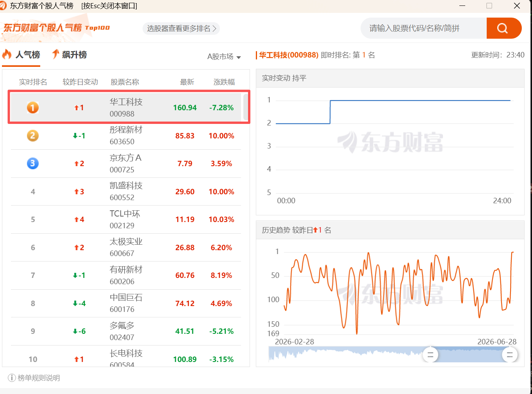Click the 最新 column header

click(187, 82)
